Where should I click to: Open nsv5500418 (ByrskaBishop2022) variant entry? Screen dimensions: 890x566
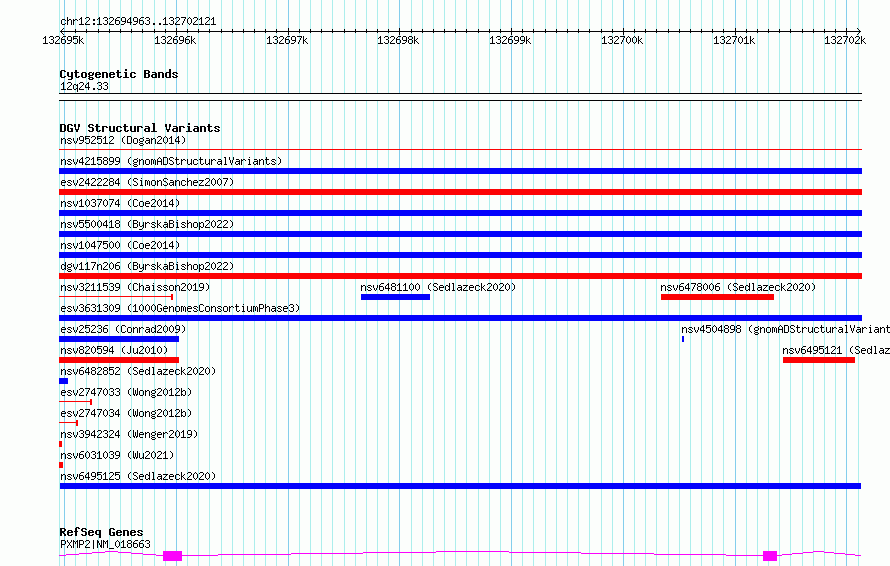pyautogui.click(x=147, y=224)
